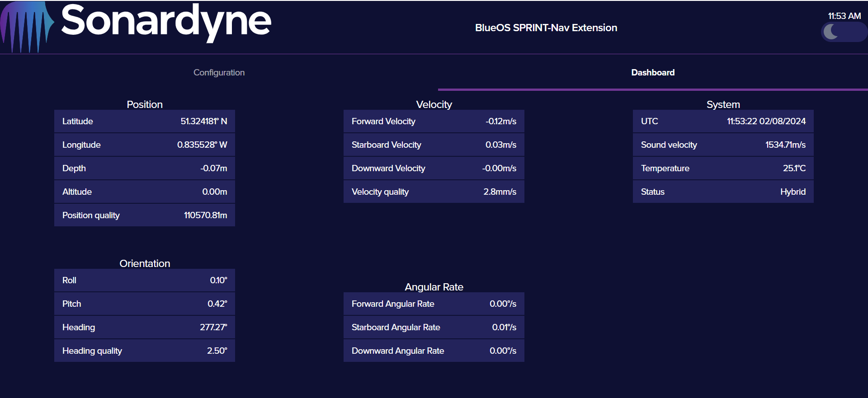This screenshot has height=398, width=868.
Task: Click the Sound velocity row
Action: tap(723, 145)
